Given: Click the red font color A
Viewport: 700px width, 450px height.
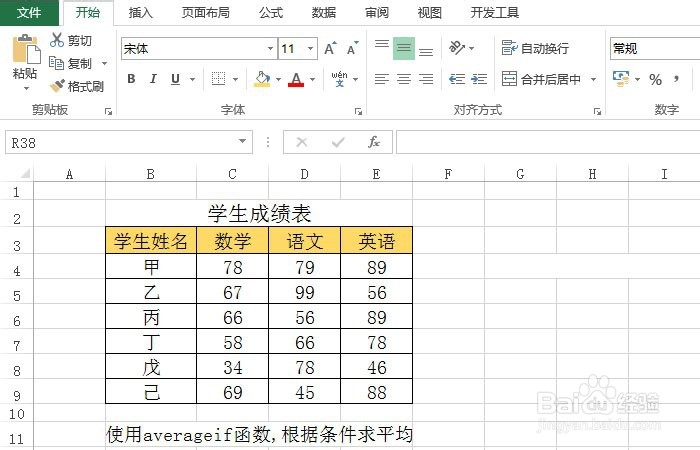Looking at the screenshot, I should [296, 79].
